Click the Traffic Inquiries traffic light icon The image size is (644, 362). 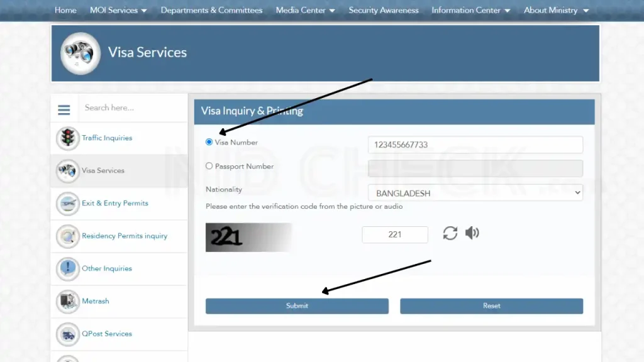pyautogui.click(x=67, y=138)
